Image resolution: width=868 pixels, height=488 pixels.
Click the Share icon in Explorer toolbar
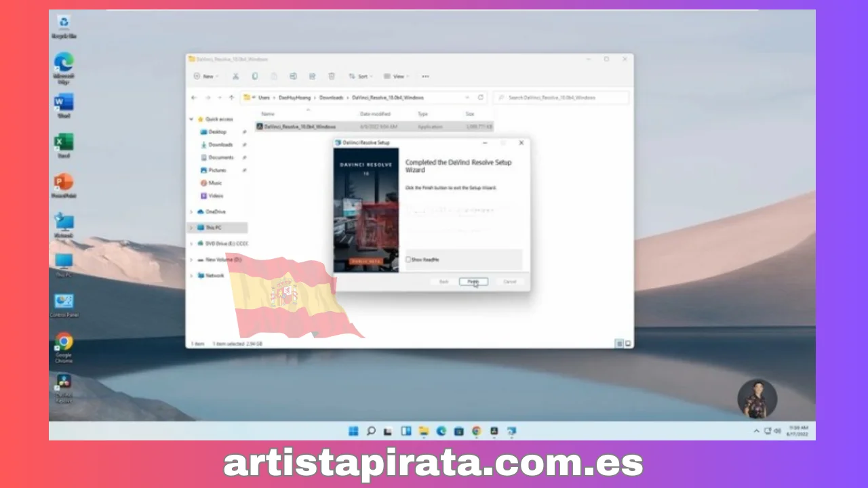(312, 77)
